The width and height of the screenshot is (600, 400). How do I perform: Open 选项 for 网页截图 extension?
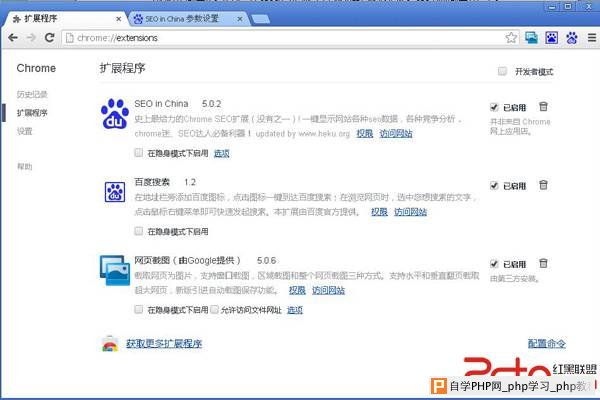[295, 310]
